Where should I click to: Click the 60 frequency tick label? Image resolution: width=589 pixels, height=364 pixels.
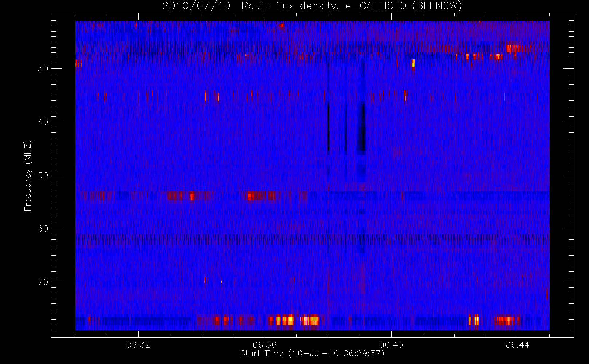pos(43,229)
